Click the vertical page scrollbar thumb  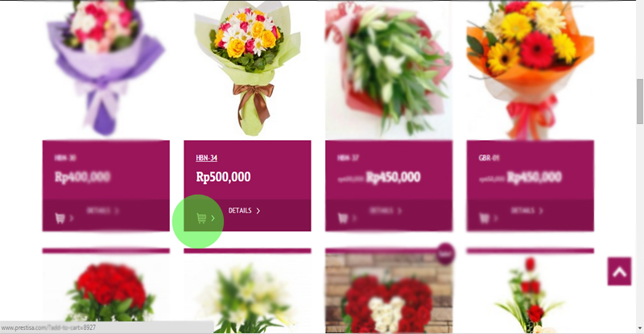[x=639, y=101]
